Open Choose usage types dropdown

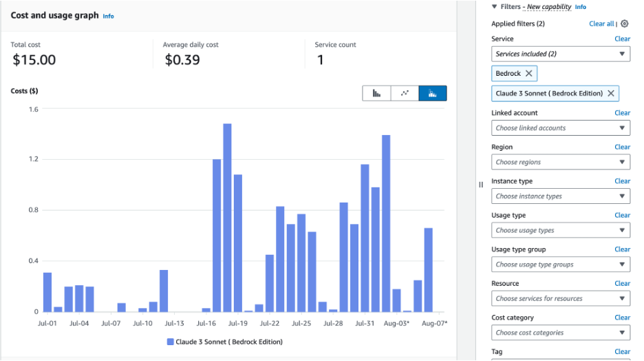click(561, 230)
